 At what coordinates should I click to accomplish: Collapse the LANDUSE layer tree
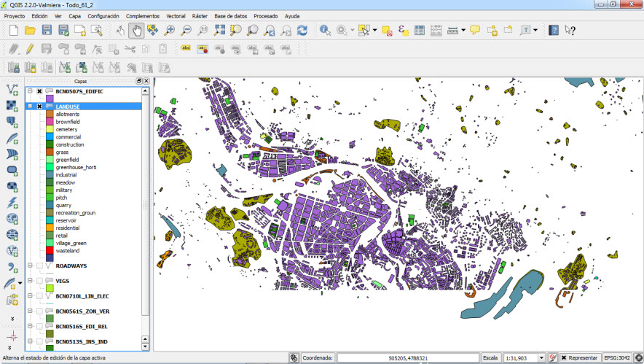[30, 107]
